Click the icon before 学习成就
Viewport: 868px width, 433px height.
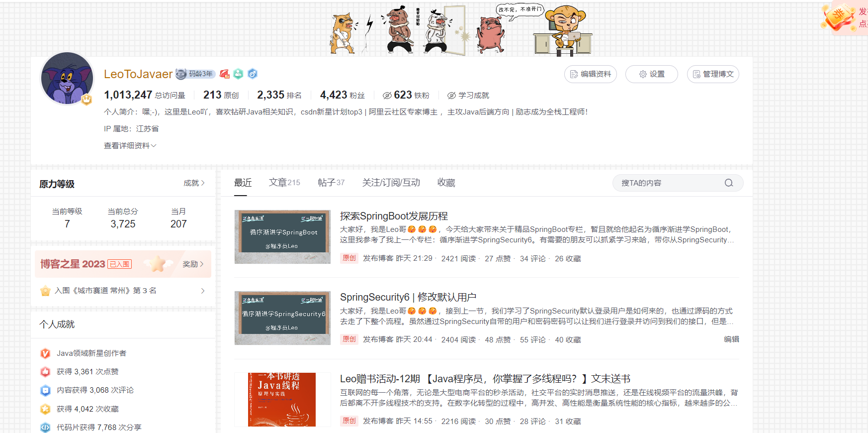(x=451, y=96)
